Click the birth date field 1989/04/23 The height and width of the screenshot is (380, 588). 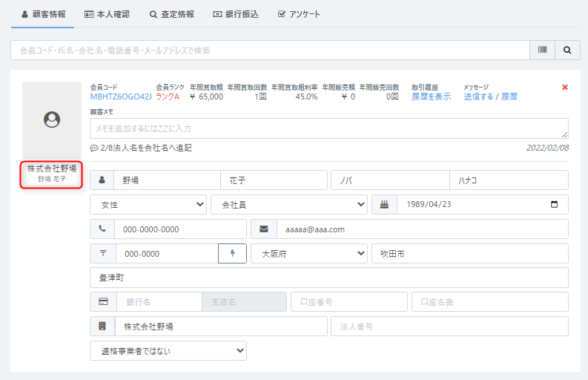pos(483,204)
